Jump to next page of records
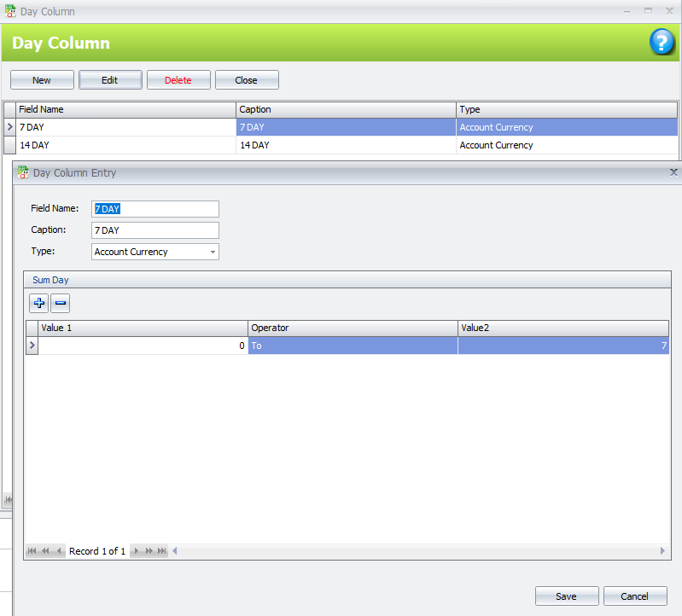The image size is (682, 616). pos(149,551)
